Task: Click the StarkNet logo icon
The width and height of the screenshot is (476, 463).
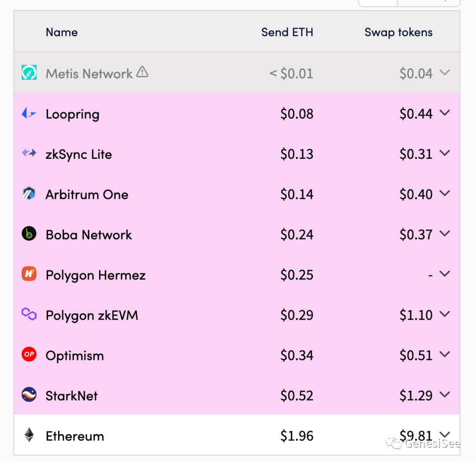Action: tap(29, 395)
